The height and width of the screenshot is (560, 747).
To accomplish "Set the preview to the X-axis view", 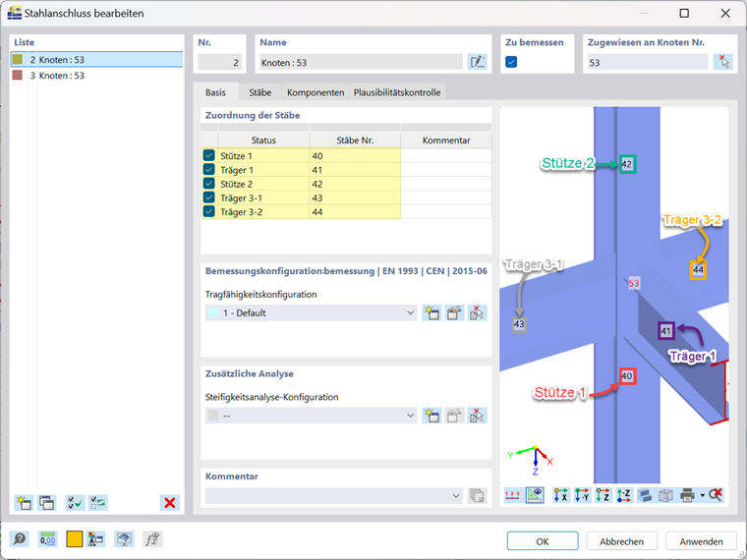I will click(x=560, y=495).
